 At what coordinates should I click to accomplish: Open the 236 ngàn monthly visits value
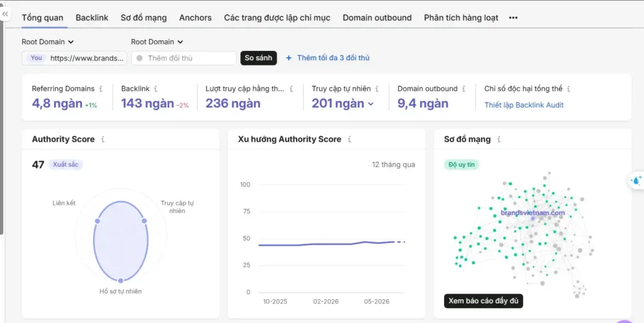pyautogui.click(x=233, y=103)
